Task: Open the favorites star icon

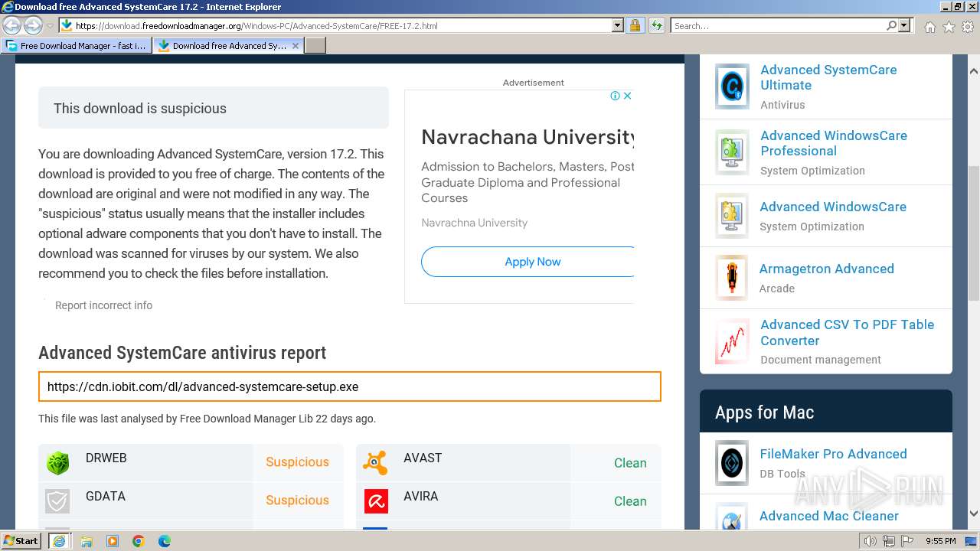Action: click(x=949, y=27)
